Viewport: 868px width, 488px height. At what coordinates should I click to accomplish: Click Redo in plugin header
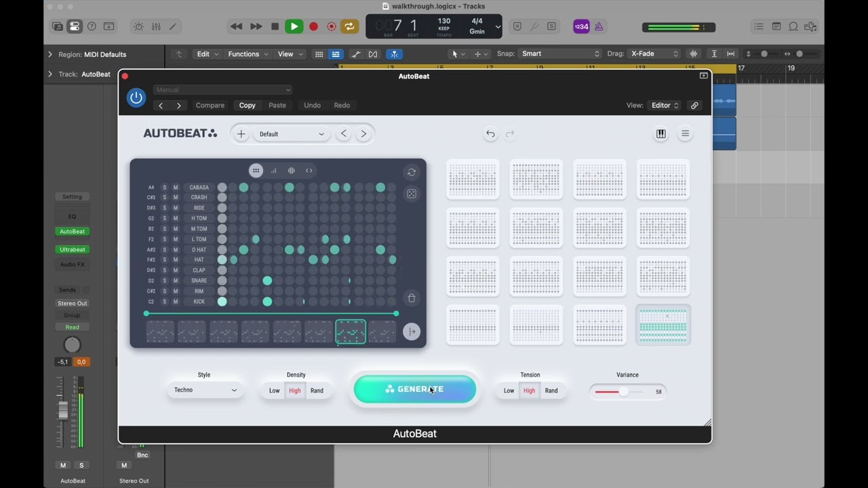pyautogui.click(x=342, y=105)
